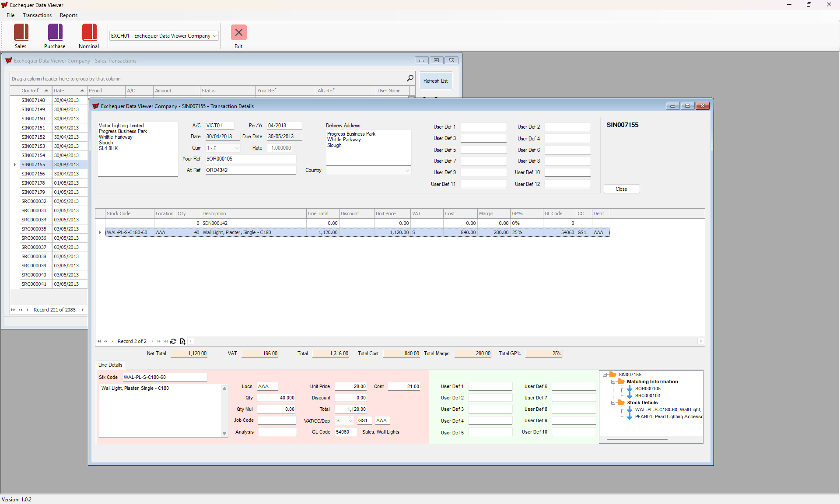This screenshot has width=840, height=504.
Task: Go to next line record
Action: (152, 341)
